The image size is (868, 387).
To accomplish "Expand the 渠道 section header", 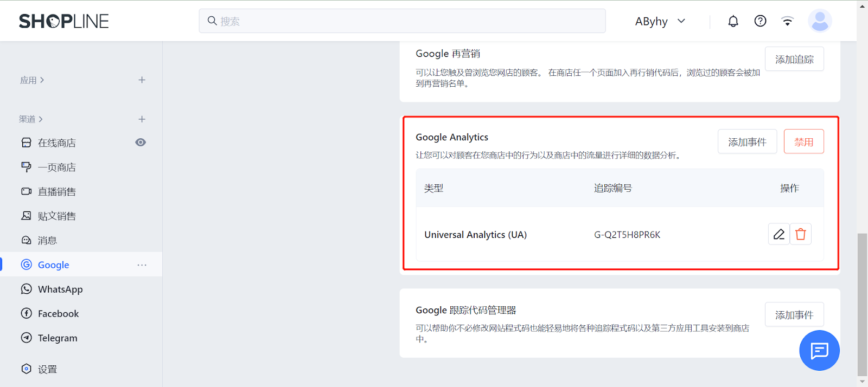I will point(31,119).
